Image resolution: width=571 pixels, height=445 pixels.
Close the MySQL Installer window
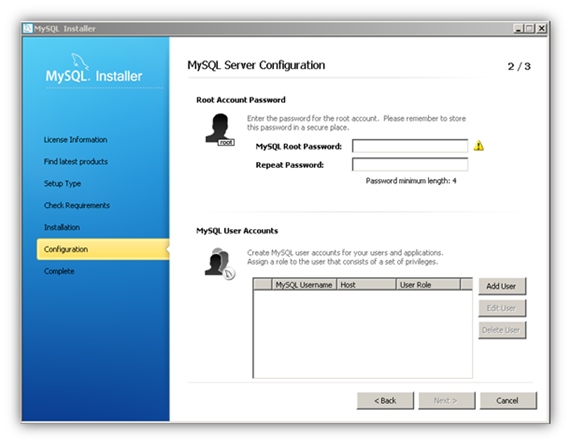(542, 28)
